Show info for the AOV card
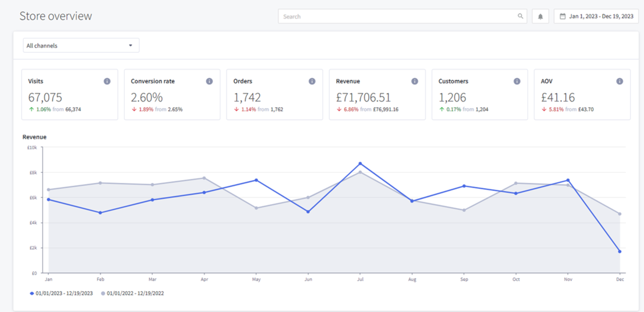The image size is (644, 312). tap(620, 81)
